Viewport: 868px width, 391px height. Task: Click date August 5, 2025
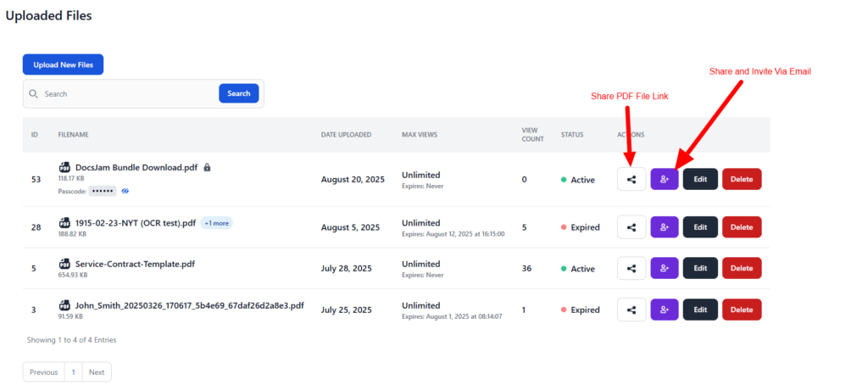tap(350, 227)
